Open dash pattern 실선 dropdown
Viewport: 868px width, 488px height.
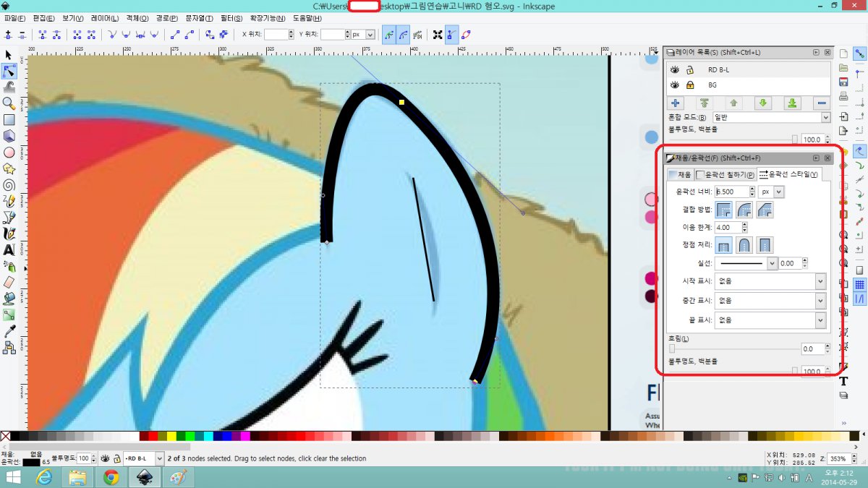coord(746,263)
